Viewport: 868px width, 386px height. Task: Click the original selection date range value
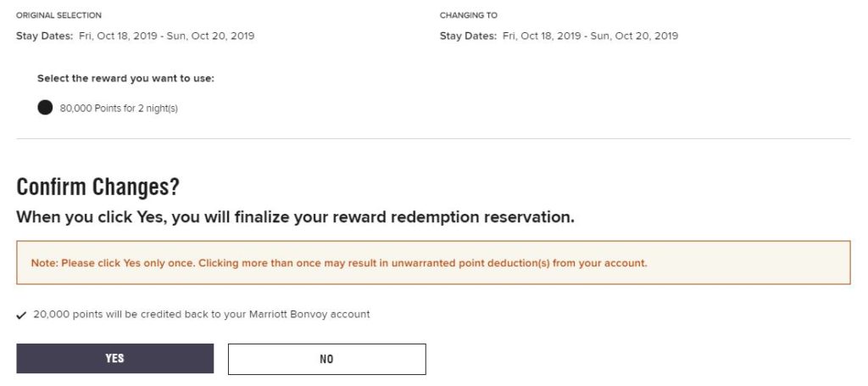point(166,36)
